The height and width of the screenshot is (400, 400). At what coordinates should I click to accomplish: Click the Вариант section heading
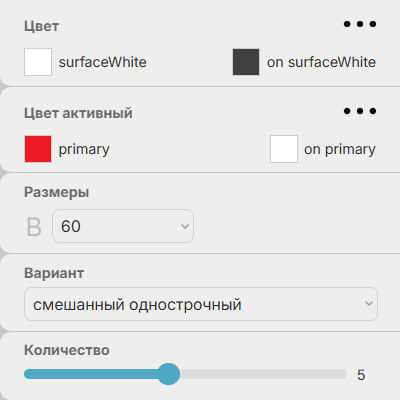54,273
